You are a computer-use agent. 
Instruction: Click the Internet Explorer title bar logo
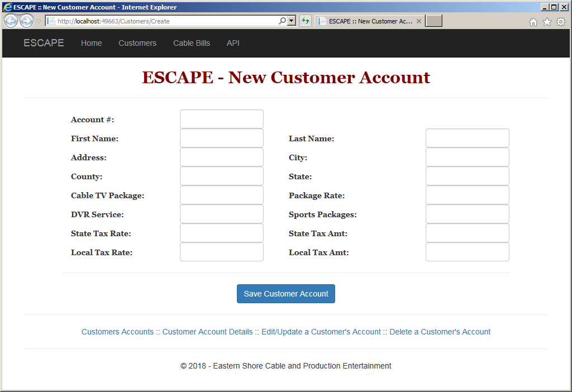(x=7, y=7)
